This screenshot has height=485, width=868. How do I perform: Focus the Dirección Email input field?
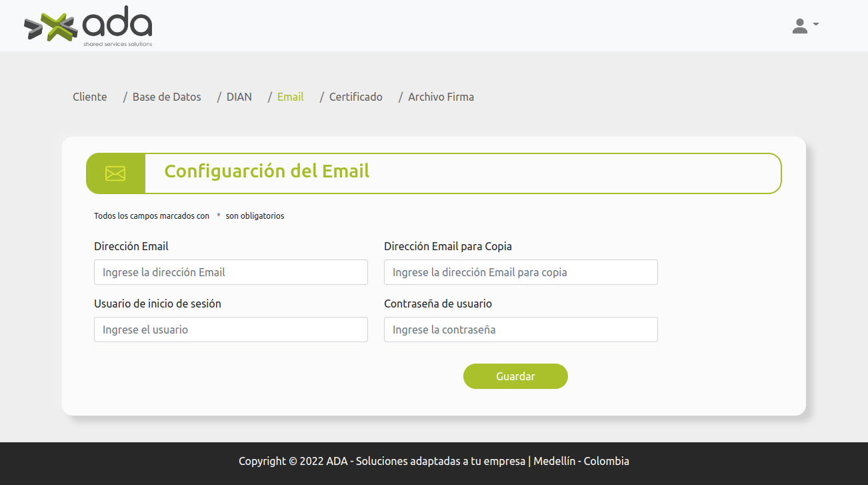pyautogui.click(x=231, y=272)
